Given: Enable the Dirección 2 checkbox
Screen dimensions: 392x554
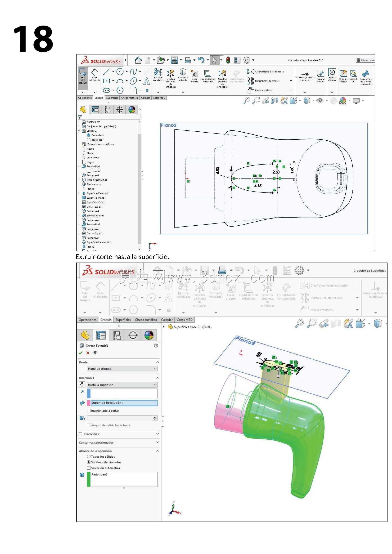Looking at the screenshot, I should [x=81, y=434].
